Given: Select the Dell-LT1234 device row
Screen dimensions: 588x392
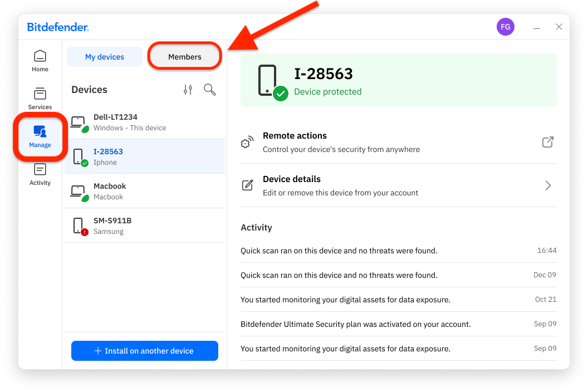Looking at the screenshot, I should [145, 122].
